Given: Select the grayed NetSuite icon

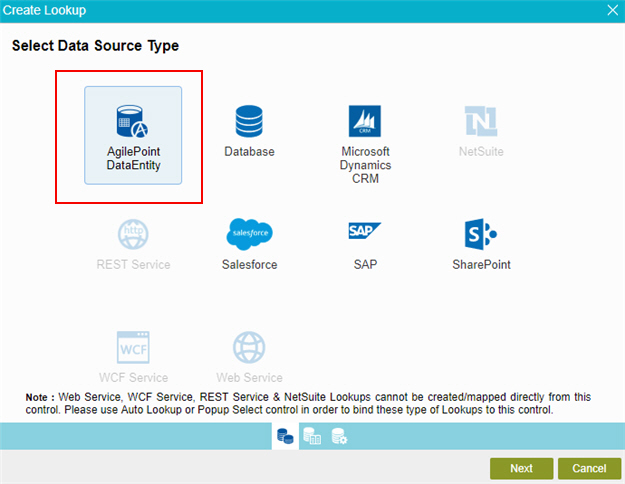Looking at the screenshot, I should click(x=481, y=121).
